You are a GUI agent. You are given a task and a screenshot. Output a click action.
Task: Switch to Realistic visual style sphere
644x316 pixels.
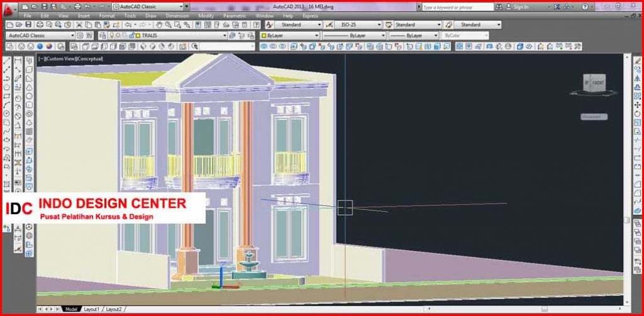click(x=40, y=46)
